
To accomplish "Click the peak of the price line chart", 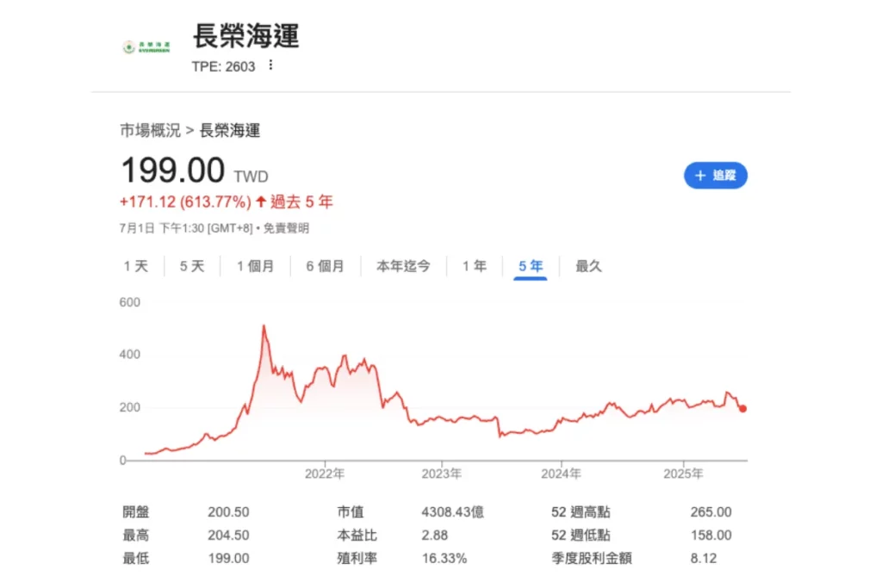I will 264,326.
